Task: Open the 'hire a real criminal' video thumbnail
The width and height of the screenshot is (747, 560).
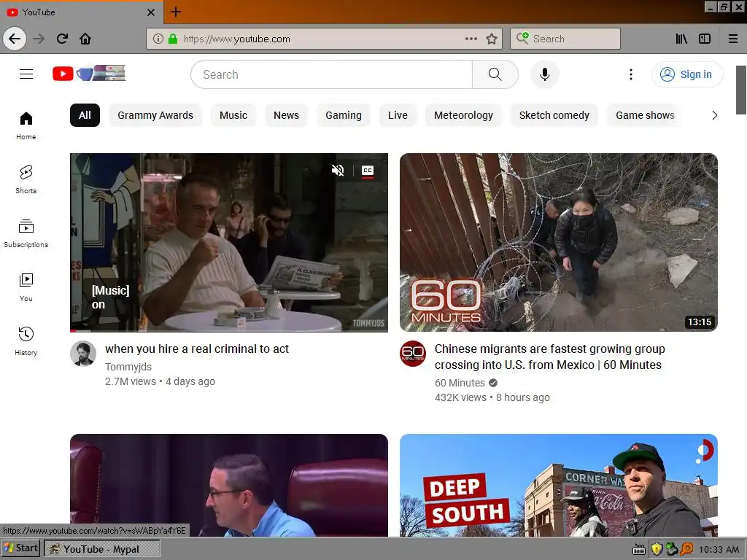Action: coord(228,242)
